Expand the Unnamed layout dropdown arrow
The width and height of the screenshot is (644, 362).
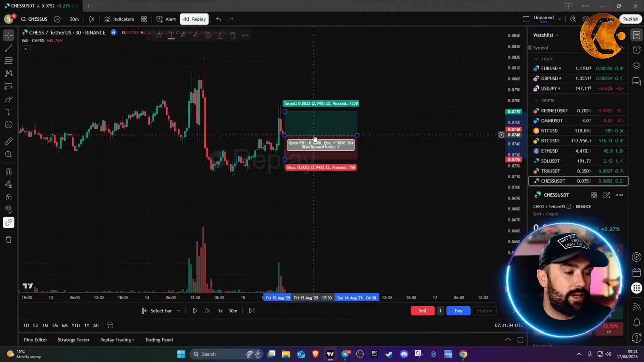pos(559,19)
